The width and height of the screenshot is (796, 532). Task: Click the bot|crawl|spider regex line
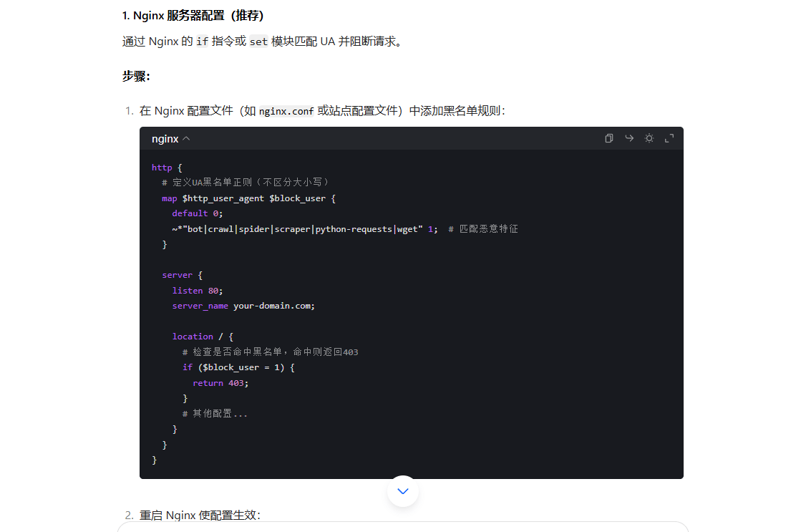[x=305, y=229]
